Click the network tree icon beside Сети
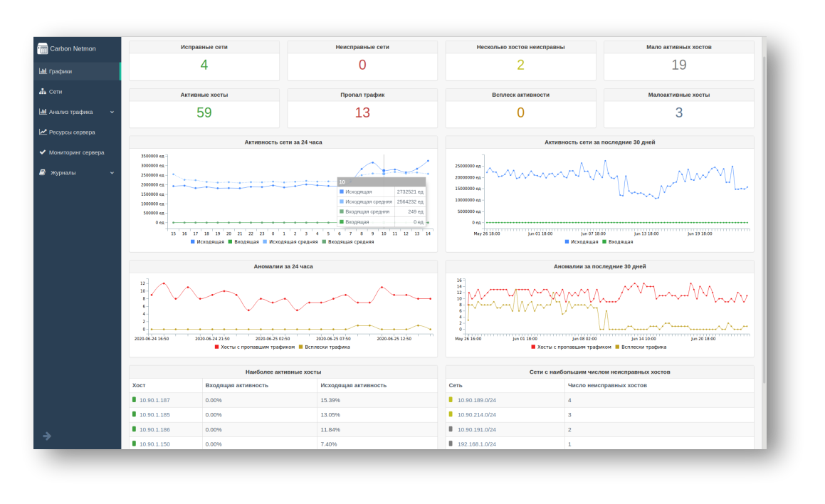Screen dimensions: 825x504 click(x=43, y=92)
